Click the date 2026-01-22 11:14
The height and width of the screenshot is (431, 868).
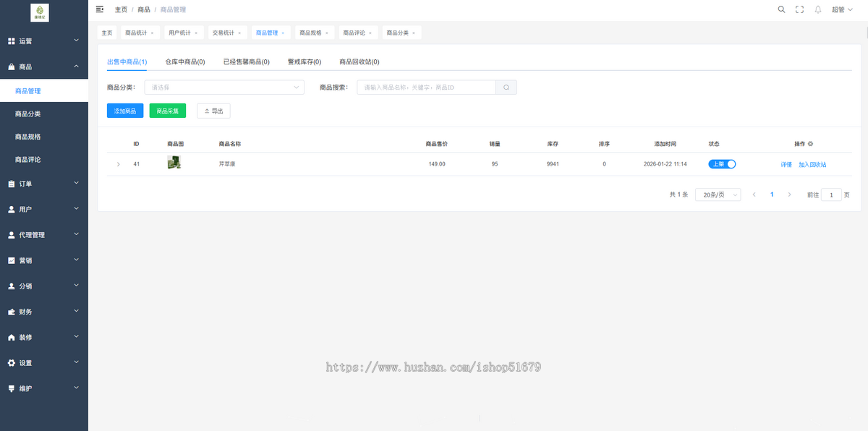pos(665,164)
